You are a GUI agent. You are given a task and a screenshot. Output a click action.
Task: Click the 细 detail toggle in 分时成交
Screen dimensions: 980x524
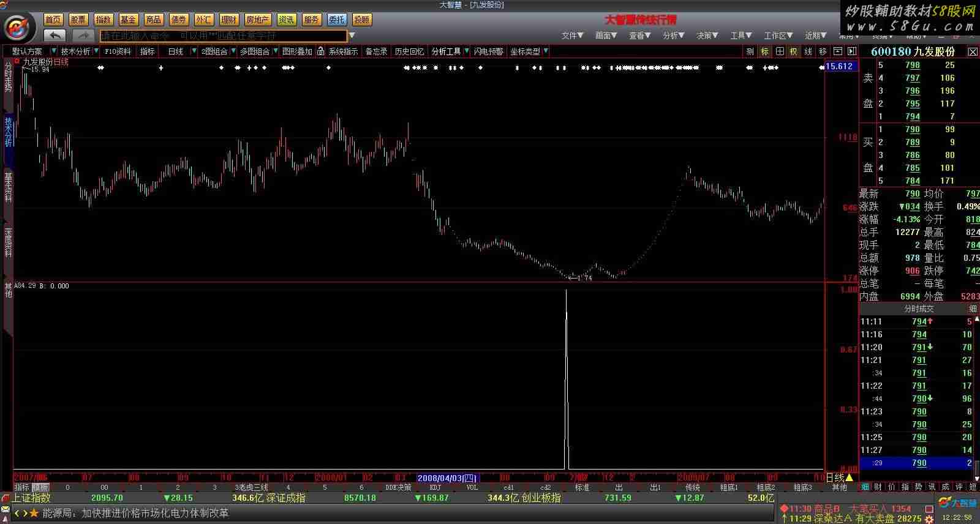tap(973, 309)
